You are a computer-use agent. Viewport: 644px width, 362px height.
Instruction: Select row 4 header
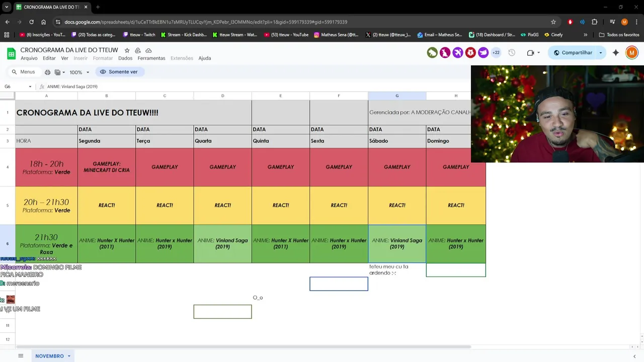point(8,167)
